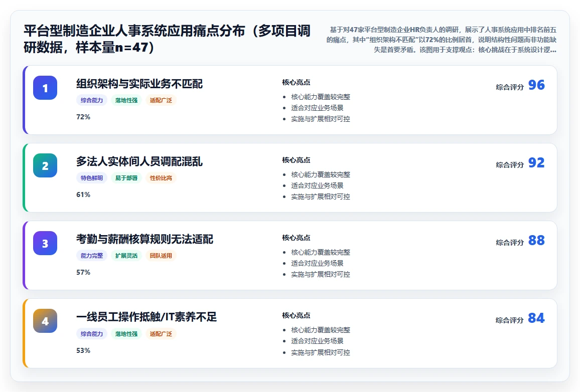Screen dimensions: 580x392
Task: Click 核心亮点 heading in card 2
Action: tap(296, 159)
